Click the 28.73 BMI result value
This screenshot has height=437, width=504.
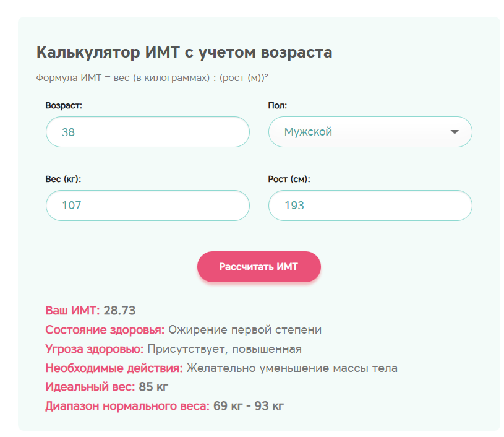[119, 311]
